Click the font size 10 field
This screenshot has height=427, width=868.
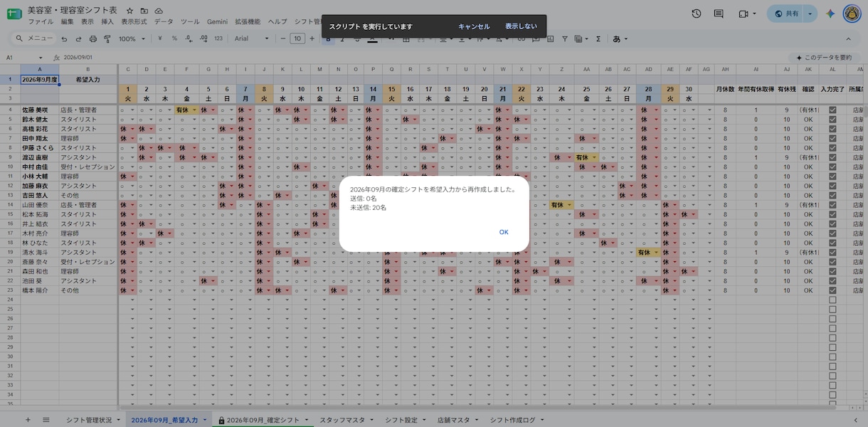pyautogui.click(x=297, y=38)
